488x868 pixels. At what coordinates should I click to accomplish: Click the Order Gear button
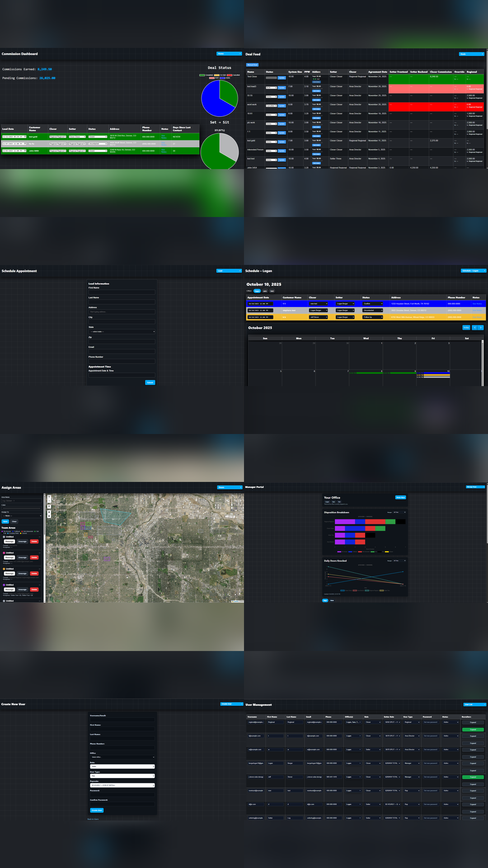tap(400, 497)
